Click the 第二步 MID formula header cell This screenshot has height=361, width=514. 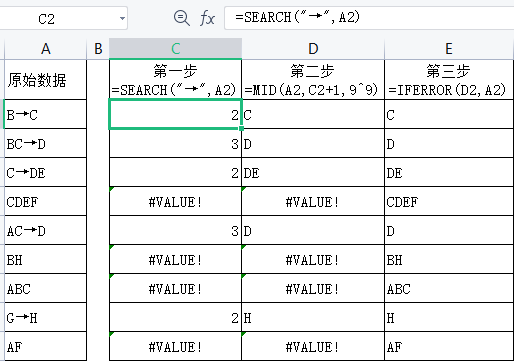click(x=313, y=80)
